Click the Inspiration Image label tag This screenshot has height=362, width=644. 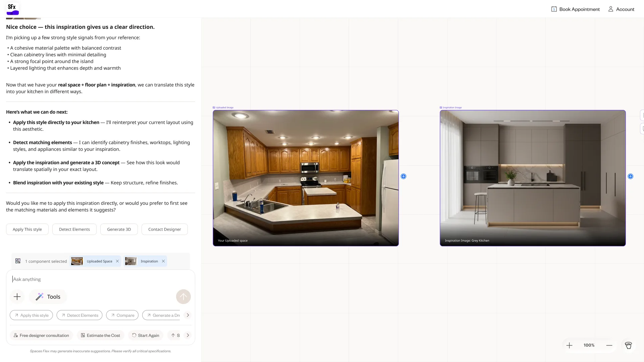coord(450,108)
